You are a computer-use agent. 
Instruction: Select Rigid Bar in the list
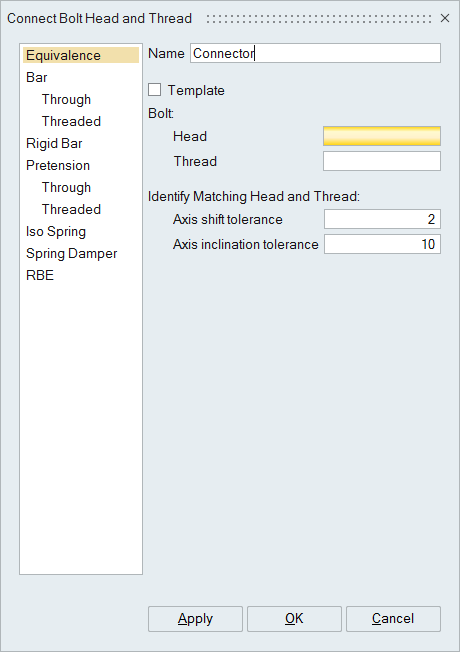[x=54, y=143]
